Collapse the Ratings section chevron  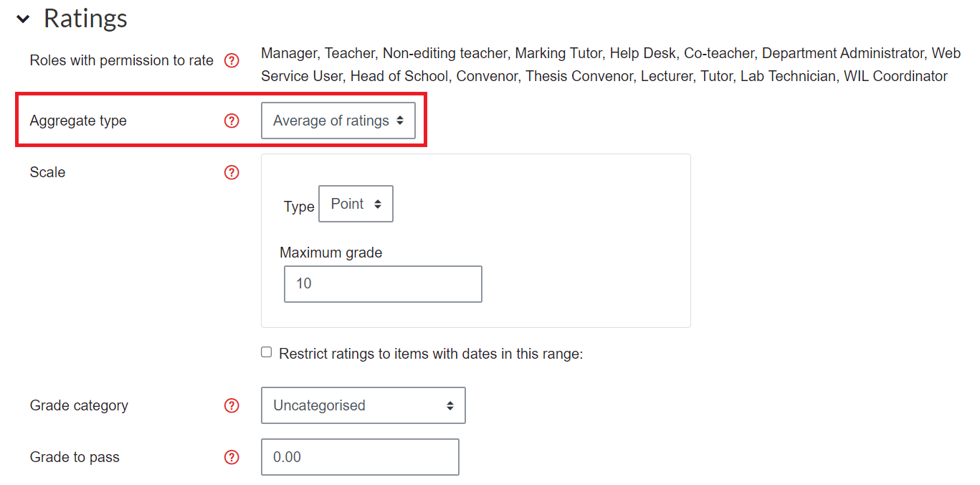pyautogui.click(x=24, y=19)
